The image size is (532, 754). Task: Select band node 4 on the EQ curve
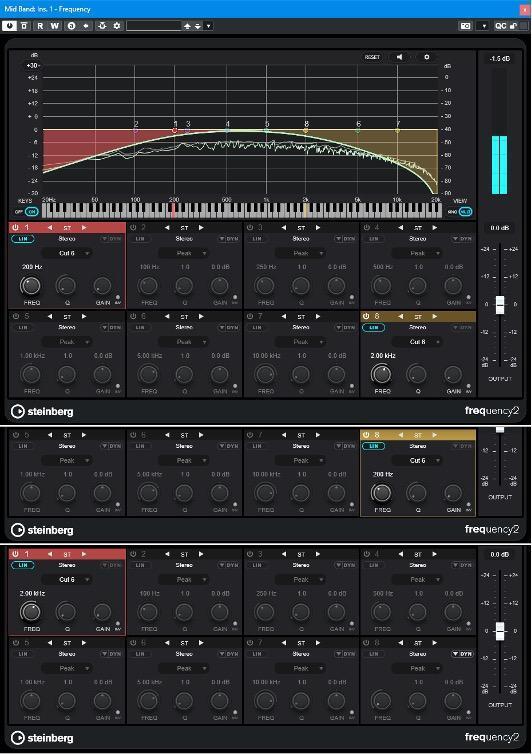point(228,130)
